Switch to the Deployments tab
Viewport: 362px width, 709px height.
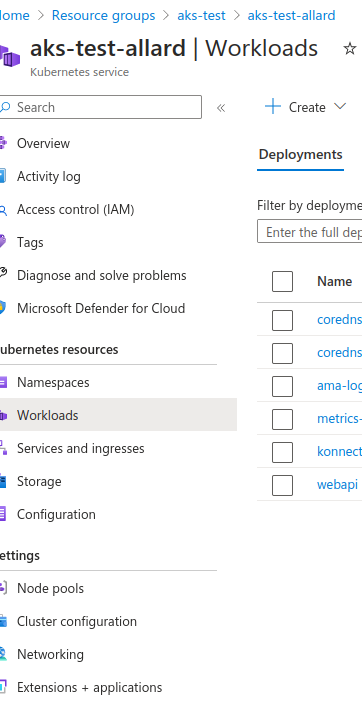click(x=301, y=155)
